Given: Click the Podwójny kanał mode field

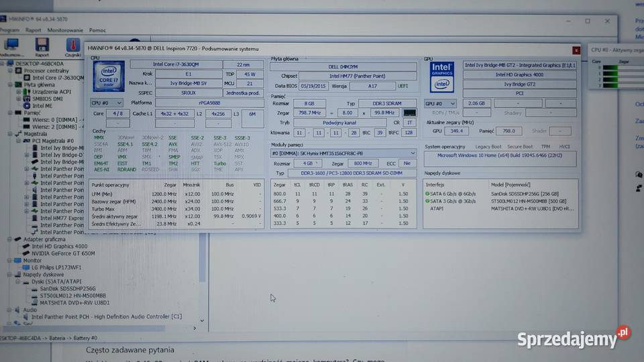Looking at the screenshot, I should 339,123.
